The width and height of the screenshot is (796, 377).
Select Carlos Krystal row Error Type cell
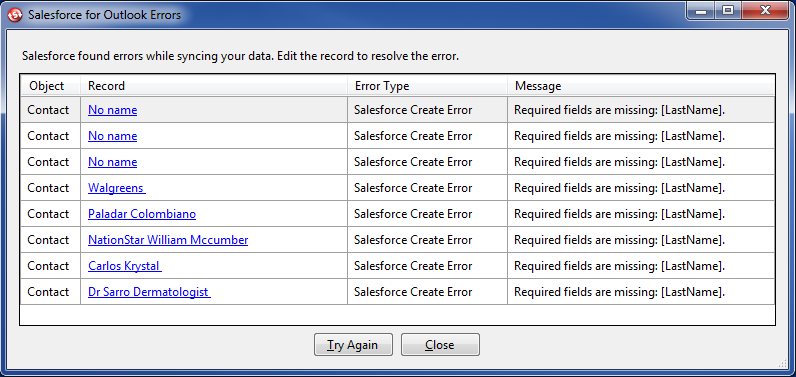[427, 266]
